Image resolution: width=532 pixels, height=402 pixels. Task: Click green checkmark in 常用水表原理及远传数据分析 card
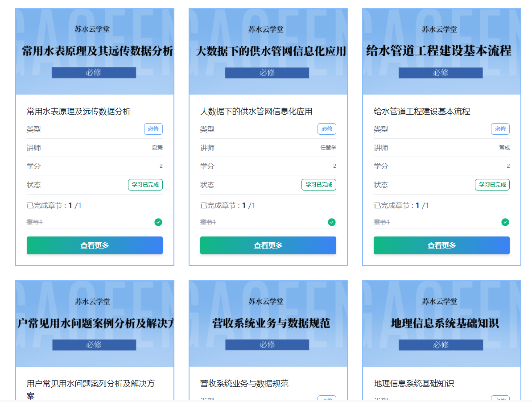click(x=158, y=222)
